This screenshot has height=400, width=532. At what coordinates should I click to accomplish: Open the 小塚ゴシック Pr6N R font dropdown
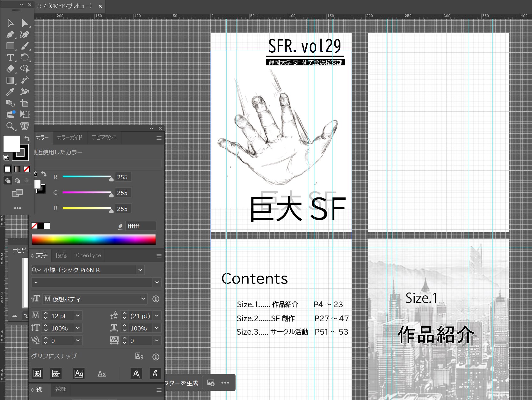[140, 270]
